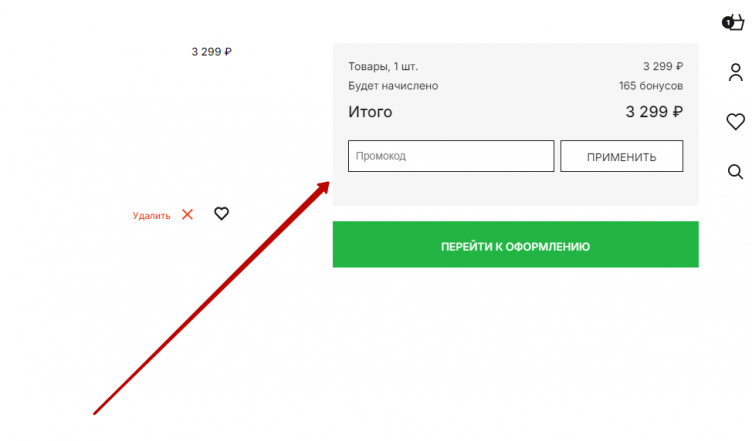Click the red X remove icon
This screenshot has height=441, width=752.
coord(187,214)
